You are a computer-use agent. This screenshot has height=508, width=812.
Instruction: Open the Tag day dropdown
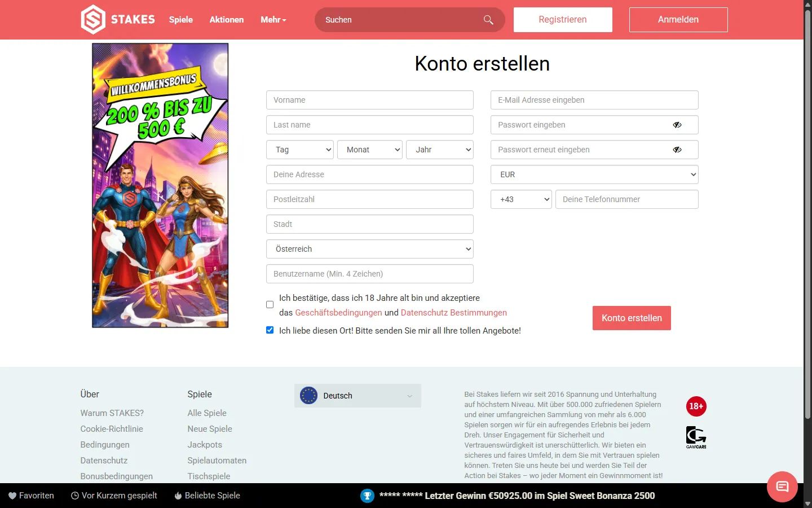coord(300,150)
